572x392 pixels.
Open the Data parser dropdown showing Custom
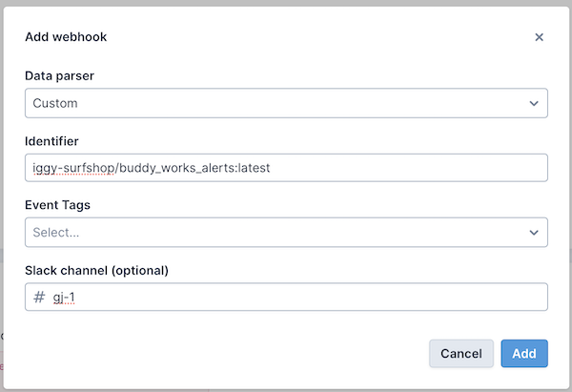click(286, 103)
